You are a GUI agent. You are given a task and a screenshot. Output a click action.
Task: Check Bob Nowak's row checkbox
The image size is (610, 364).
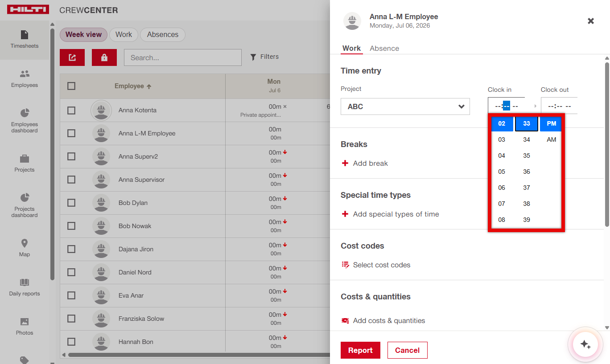(x=71, y=226)
